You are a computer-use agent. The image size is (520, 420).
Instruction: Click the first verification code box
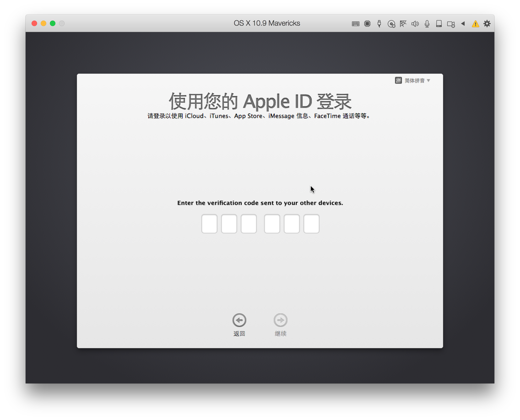[x=209, y=224]
